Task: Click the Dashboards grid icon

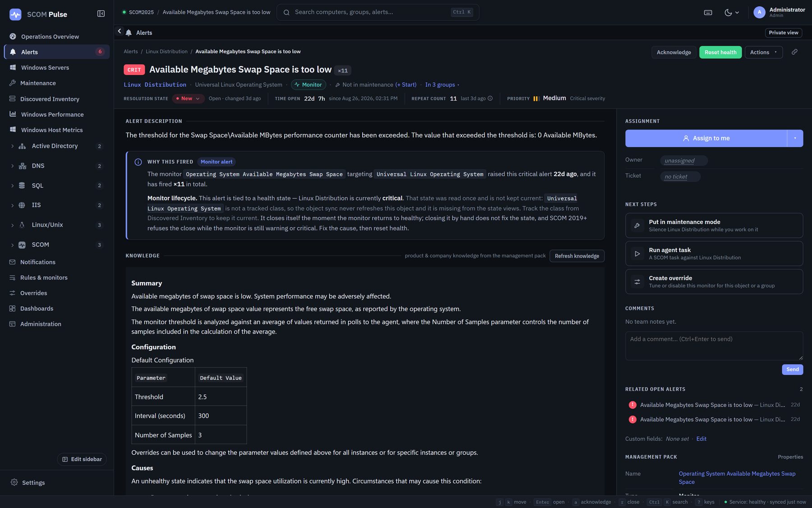Action: point(13,308)
